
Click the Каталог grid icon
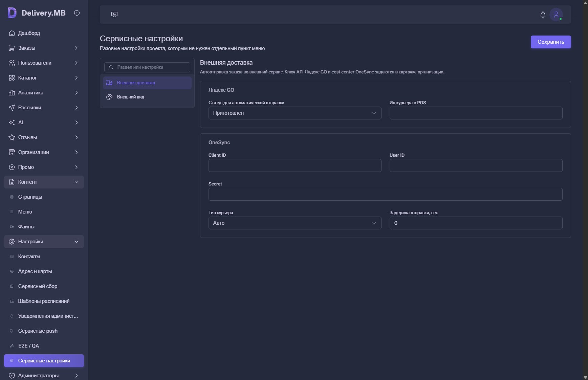tap(12, 78)
